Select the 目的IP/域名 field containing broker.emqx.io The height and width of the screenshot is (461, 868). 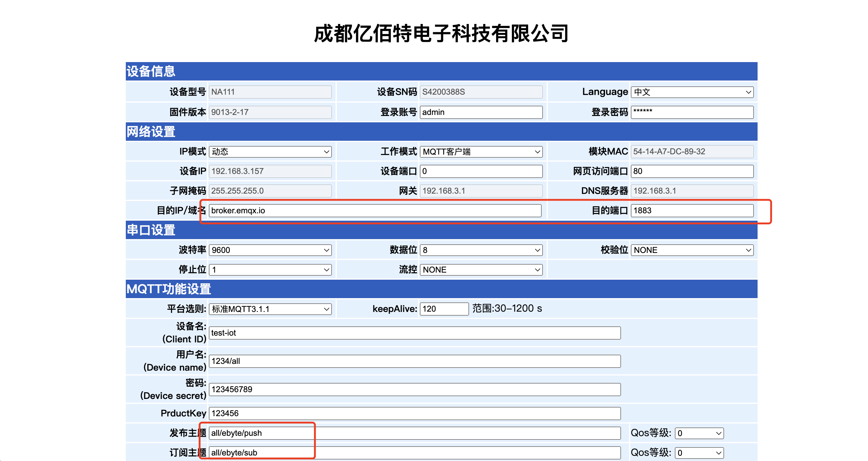[x=375, y=211]
